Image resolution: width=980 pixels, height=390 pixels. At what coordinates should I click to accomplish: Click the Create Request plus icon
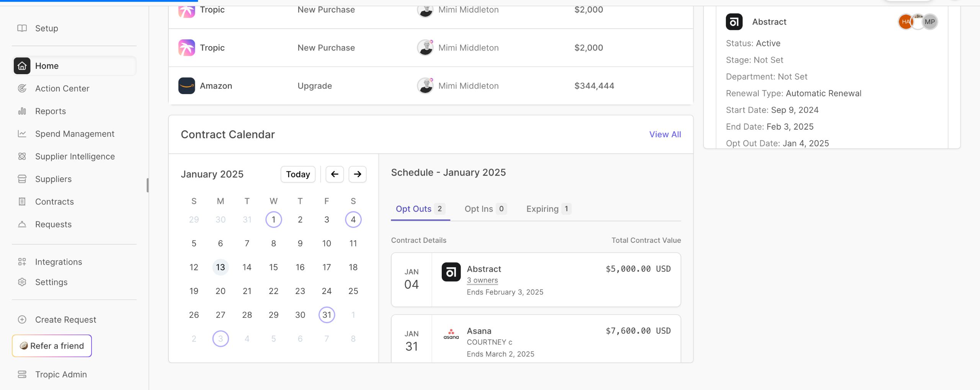(22, 320)
